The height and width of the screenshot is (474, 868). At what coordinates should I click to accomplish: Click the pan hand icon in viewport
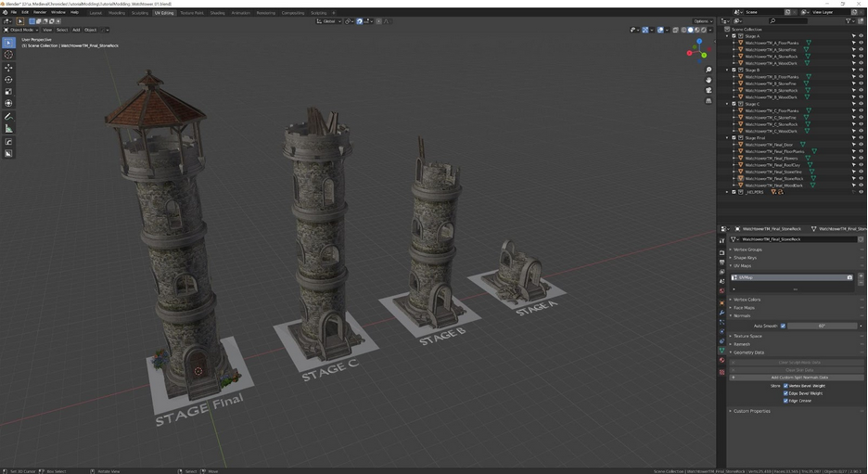pyautogui.click(x=708, y=80)
